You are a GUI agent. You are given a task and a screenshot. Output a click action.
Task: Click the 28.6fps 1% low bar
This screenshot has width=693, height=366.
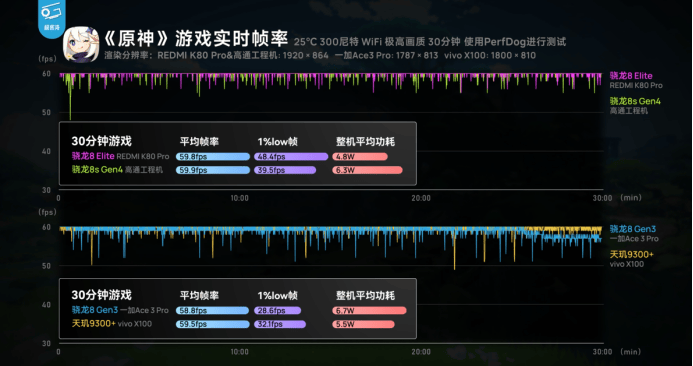(278, 310)
